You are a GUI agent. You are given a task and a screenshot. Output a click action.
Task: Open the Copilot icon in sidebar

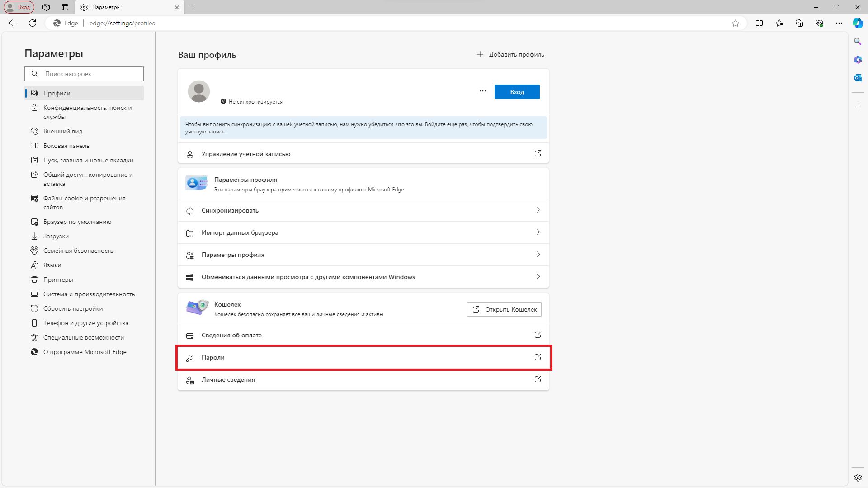[858, 23]
